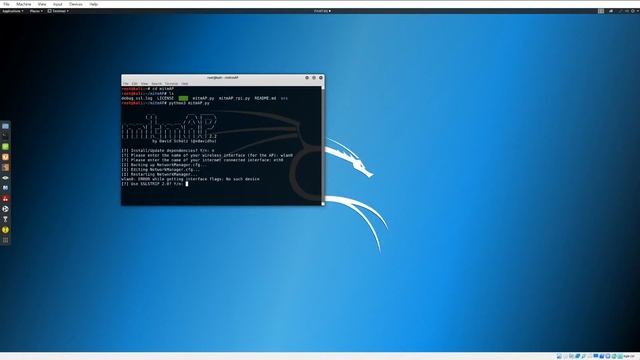The image size is (640, 360).
Task: Click the 'python3 mitmAP.py' command line
Action: point(165,103)
